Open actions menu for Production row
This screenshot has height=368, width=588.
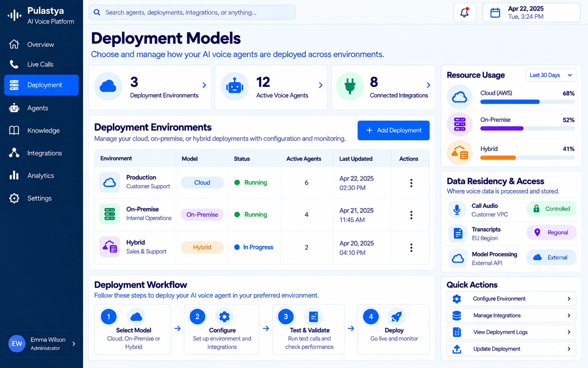(411, 183)
